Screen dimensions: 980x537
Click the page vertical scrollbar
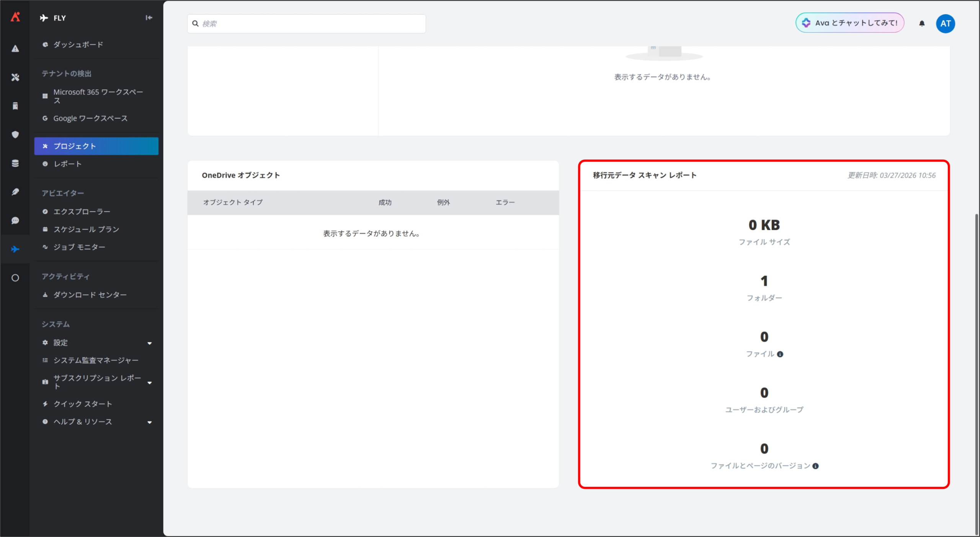977,375
